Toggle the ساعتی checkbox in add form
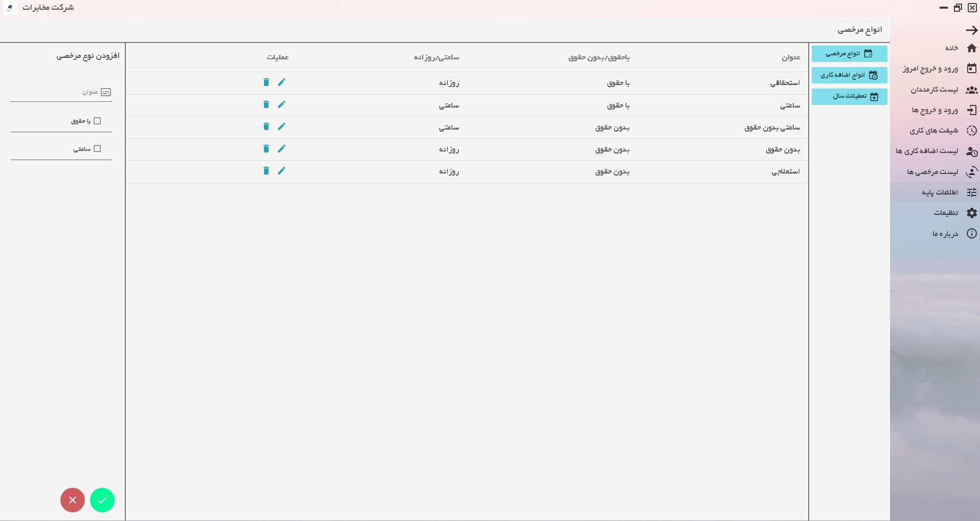980x521 pixels. click(97, 149)
